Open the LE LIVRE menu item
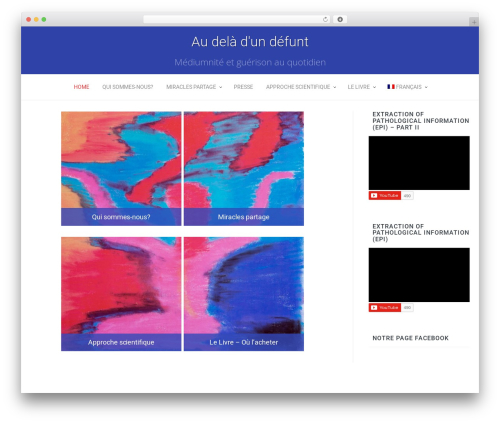500x423 pixels. 359,87
